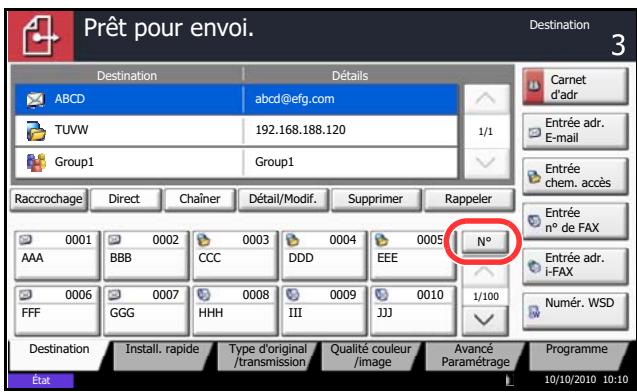
Task: Go to next one-touch key page arrow
Action: click(x=485, y=321)
